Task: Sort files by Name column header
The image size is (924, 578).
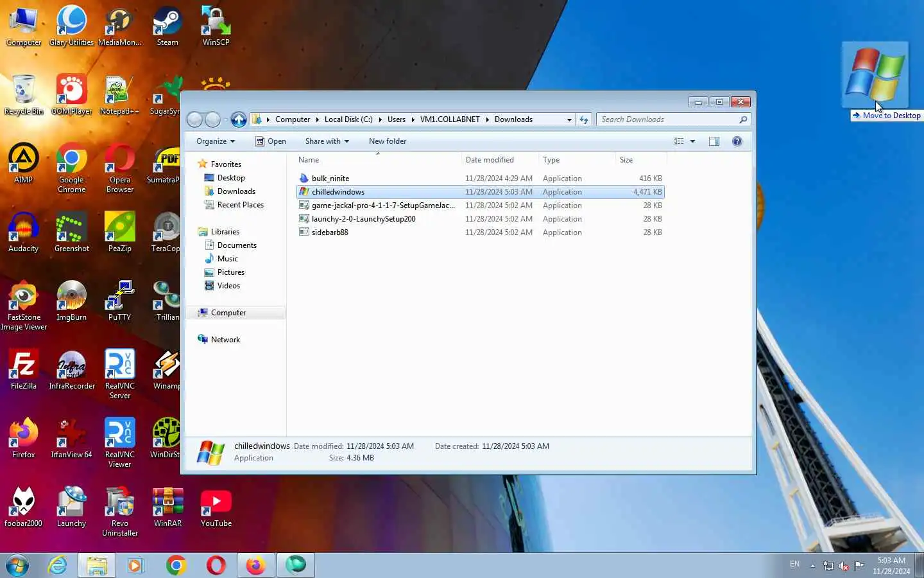Action: click(x=377, y=160)
